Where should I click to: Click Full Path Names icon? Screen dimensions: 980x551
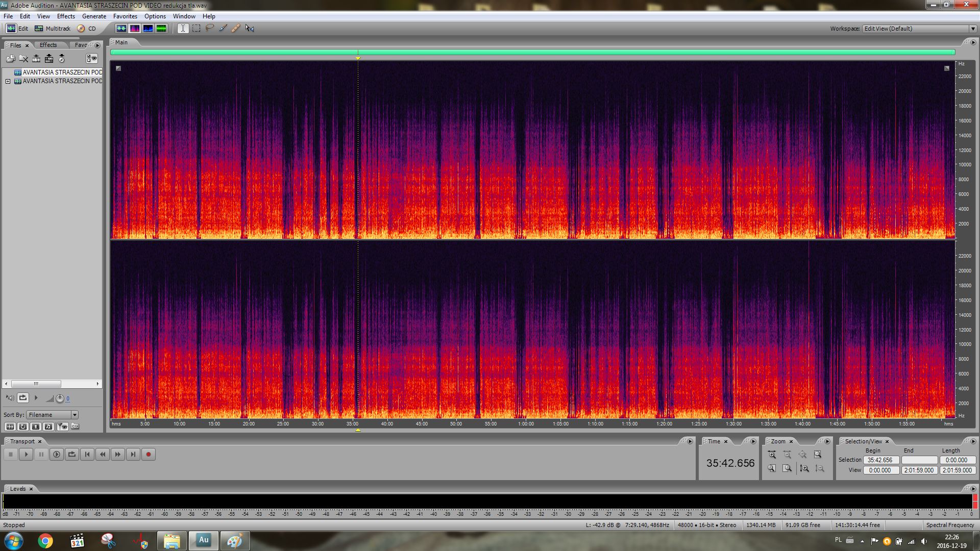click(76, 427)
